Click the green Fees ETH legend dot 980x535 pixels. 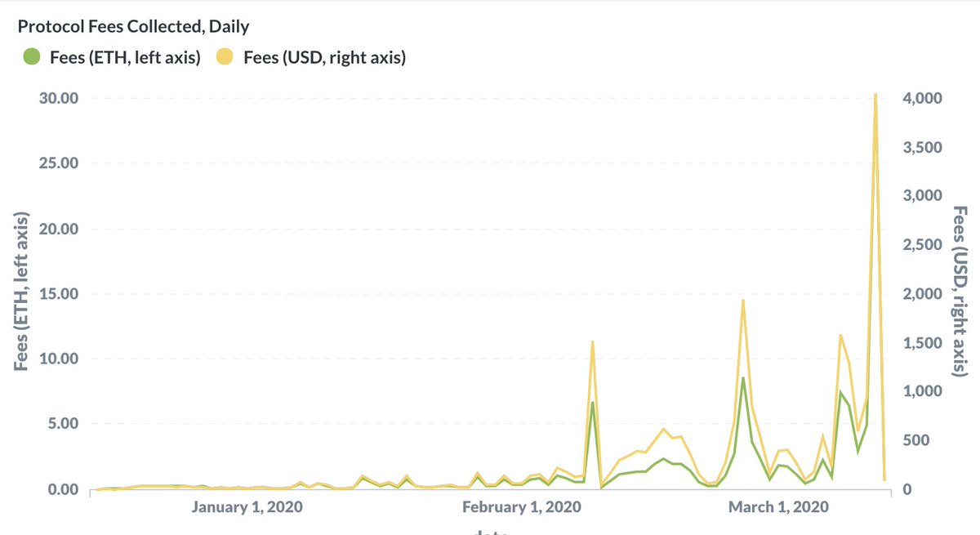32,58
